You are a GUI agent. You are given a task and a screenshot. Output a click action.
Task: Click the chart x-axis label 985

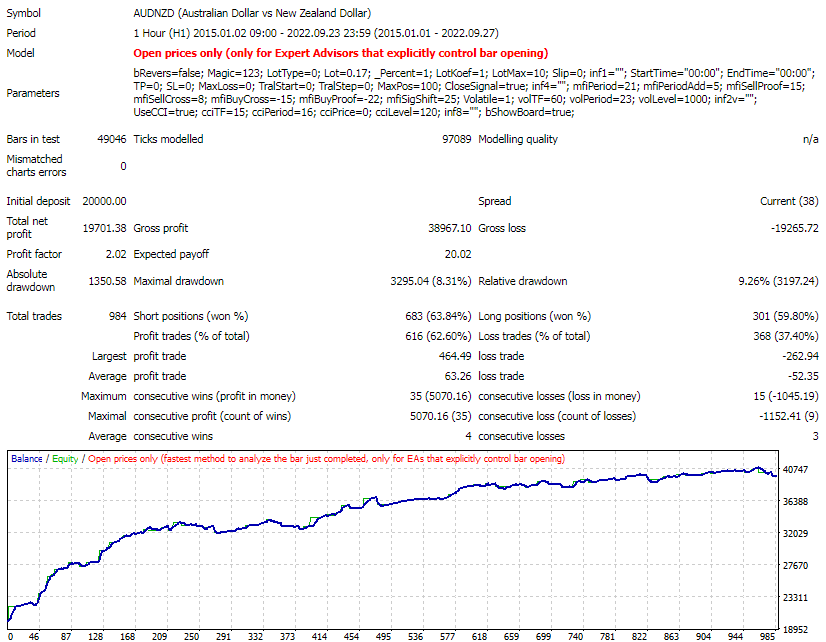coord(768,636)
